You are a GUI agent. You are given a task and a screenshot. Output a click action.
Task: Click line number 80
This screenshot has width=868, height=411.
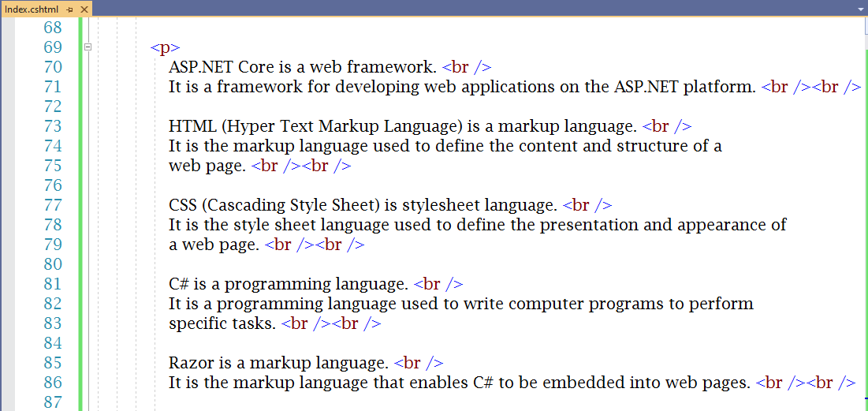pos(53,264)
